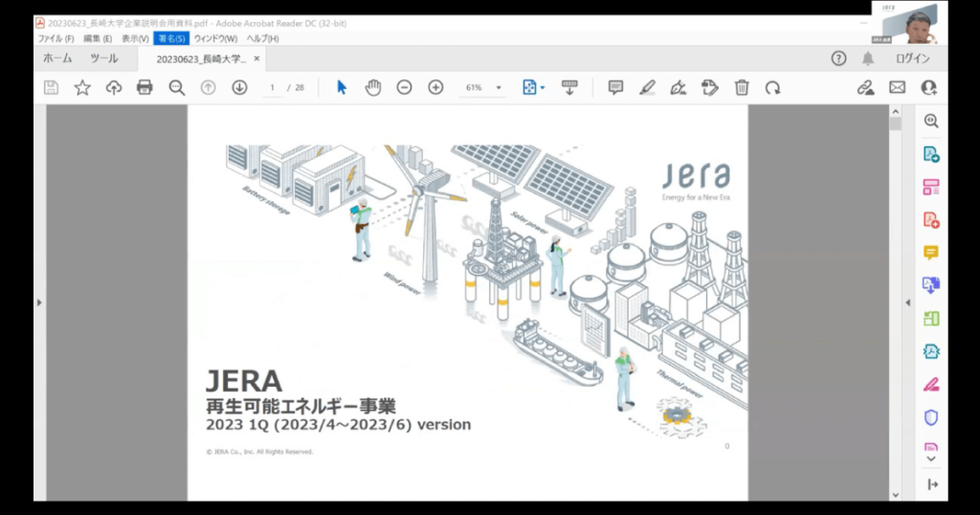This screenshot has width=980, height=515.
Task: Select the 20230623_長崎大学 document tab
Action: (x=201, y=58)
